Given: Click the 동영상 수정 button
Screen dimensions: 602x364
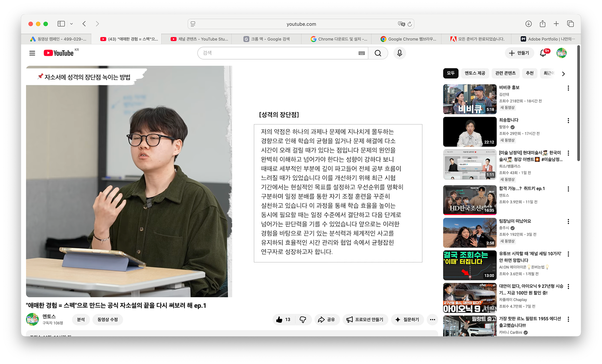Looking at the screenshot, I should pyautogui.click(x=108, y=320).
